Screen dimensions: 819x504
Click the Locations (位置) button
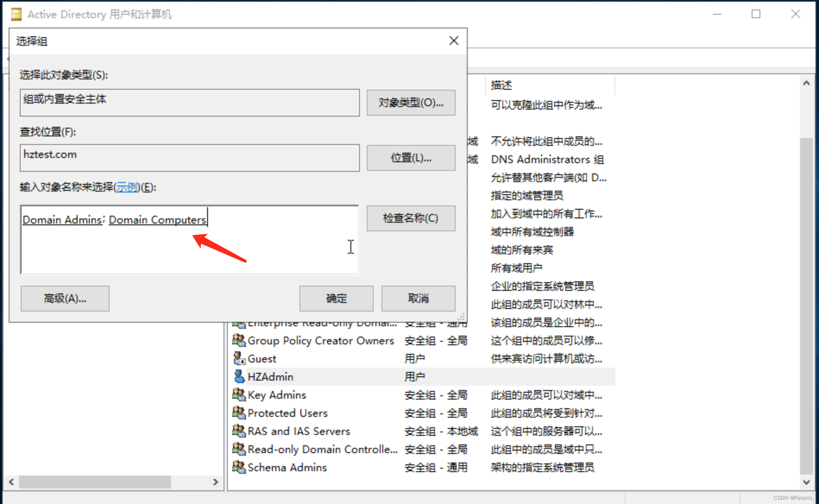(411, 158)
